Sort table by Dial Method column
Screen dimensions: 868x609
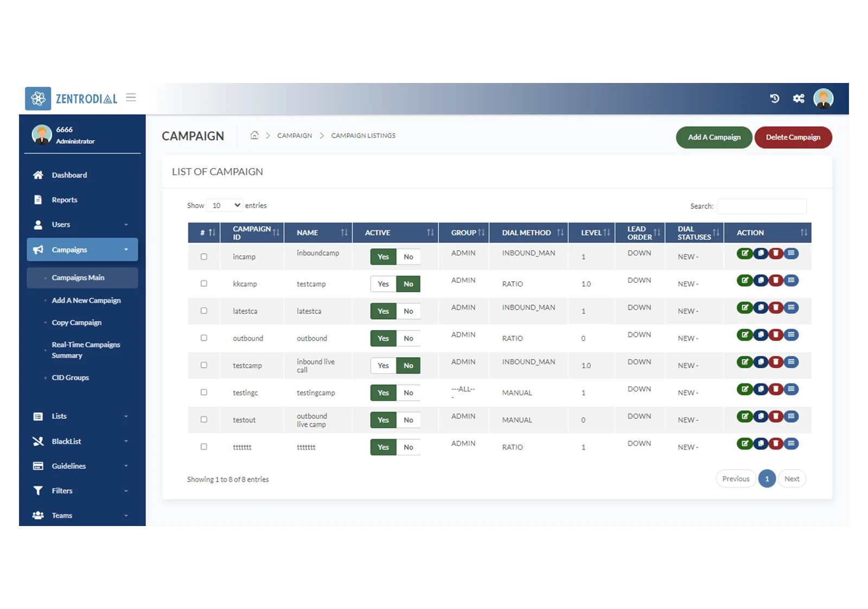pyautogui.click(x=528, y=233)
